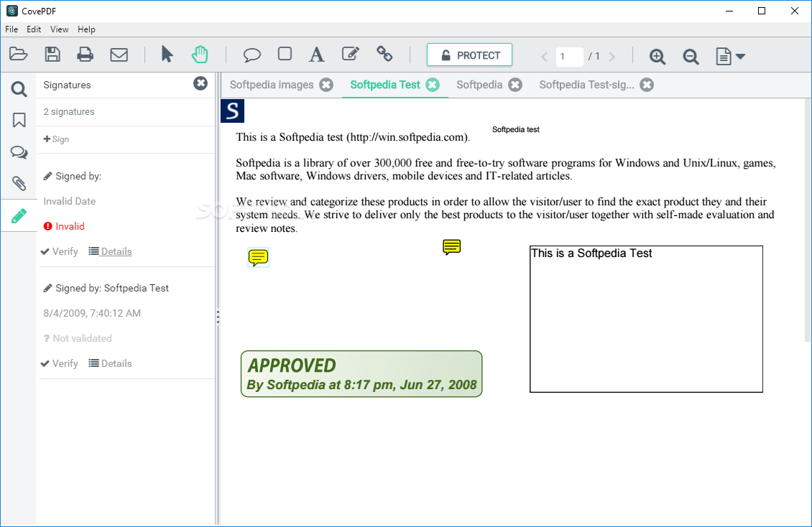Screen dimensions: 812x527
Task: Close the Softpedia tab
Action: point(515,85)
